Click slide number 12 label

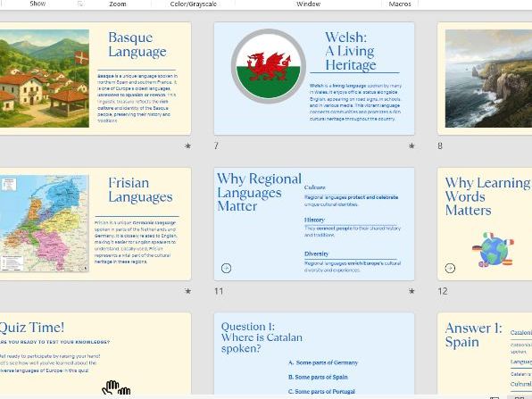443,291
